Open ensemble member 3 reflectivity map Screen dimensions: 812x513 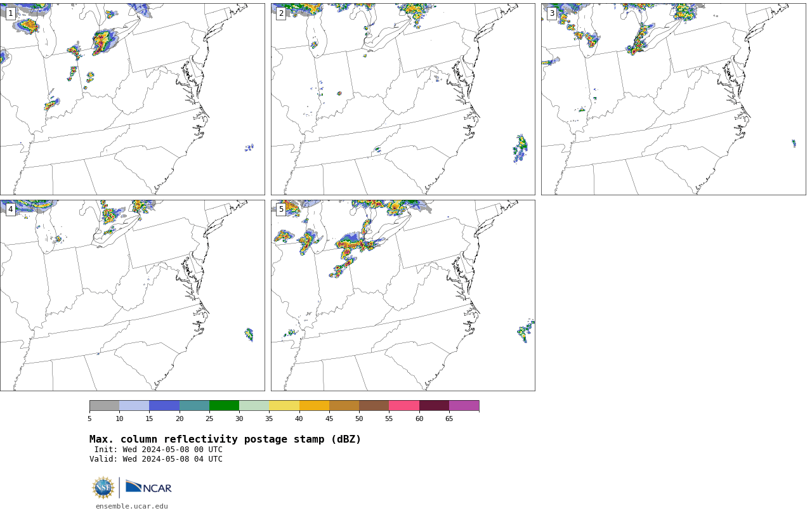click(x=673, y=99)
